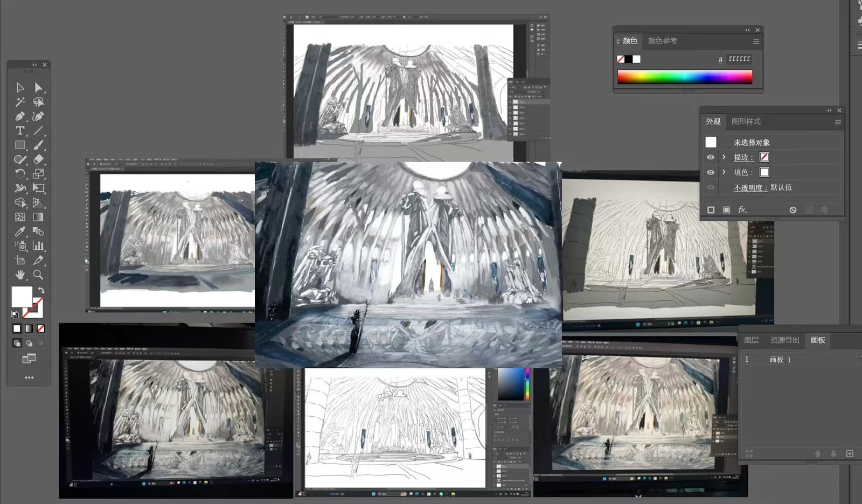Choose the Magic Wand tool
This screenshot has width=862, height=504.
pyautogui.click(x=20, y=102)
